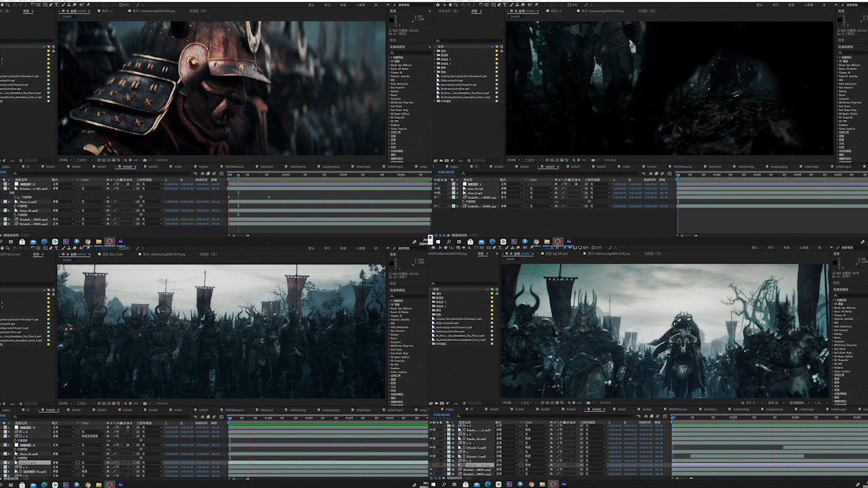The height and width of the screenshot is (488, 868).
Task: Click label color of Clouds 5.mp4 layer
Action: coord(449,447)
